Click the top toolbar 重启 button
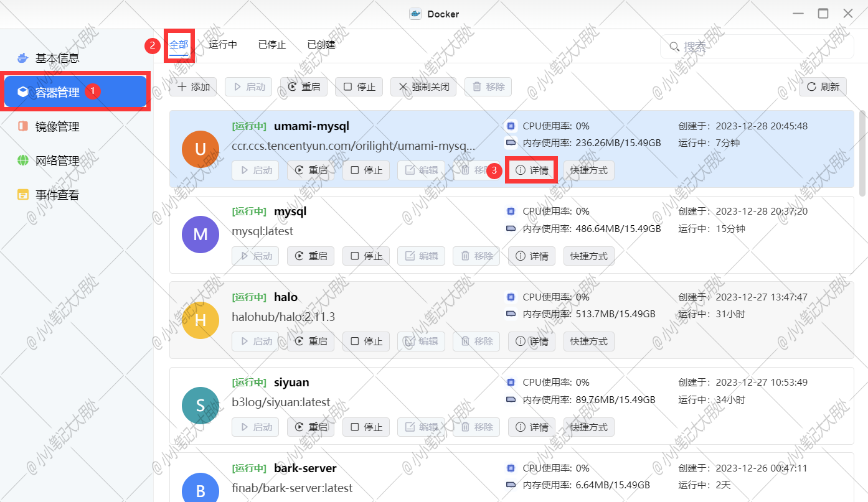868x502 pixels. pos(304,87)
